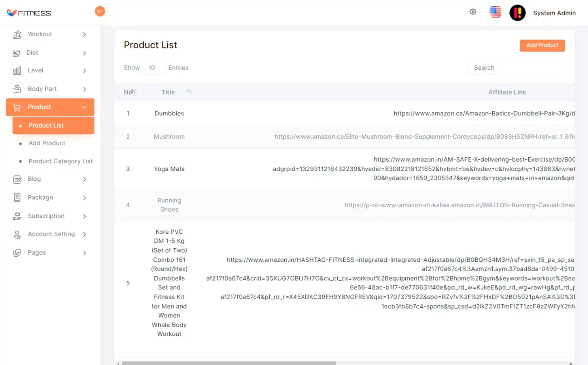This screenshot has height=365, width=588.
Task: Open the Level bar-chart icon
Action: (17, 70)
